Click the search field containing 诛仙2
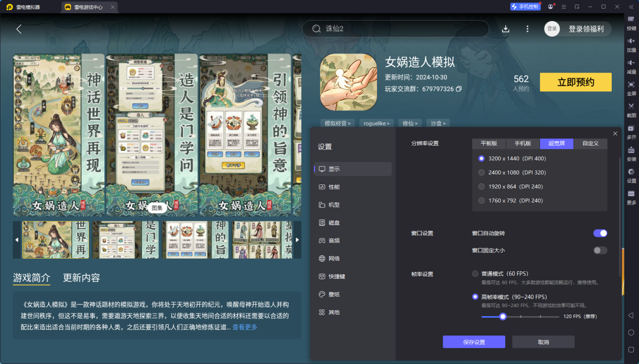Image resolution: width=639 pixels, height=364 pixels. pos(396,29)
